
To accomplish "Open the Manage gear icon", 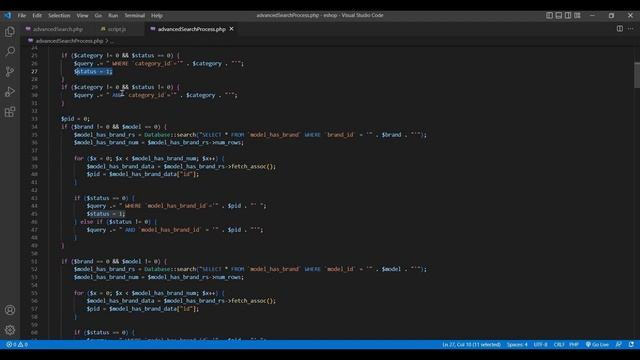I will pos(10,329).
